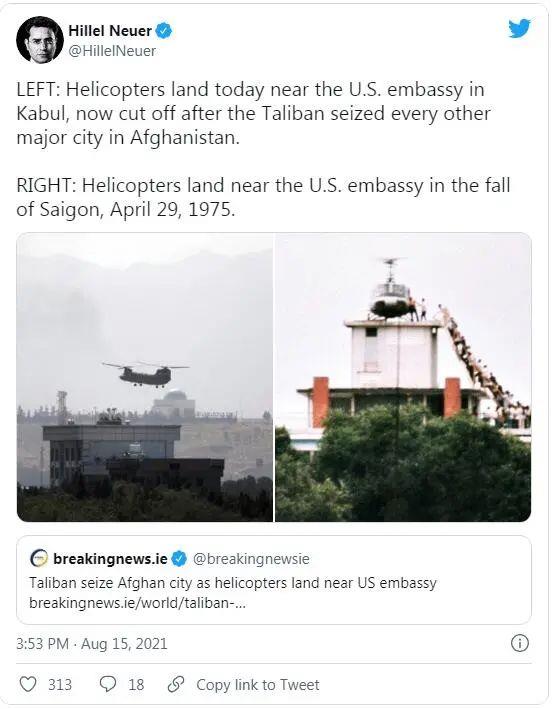Screen dimensions: 552x709
Task: Click the breakingnews.ie round logo
Action: [38, 558]
